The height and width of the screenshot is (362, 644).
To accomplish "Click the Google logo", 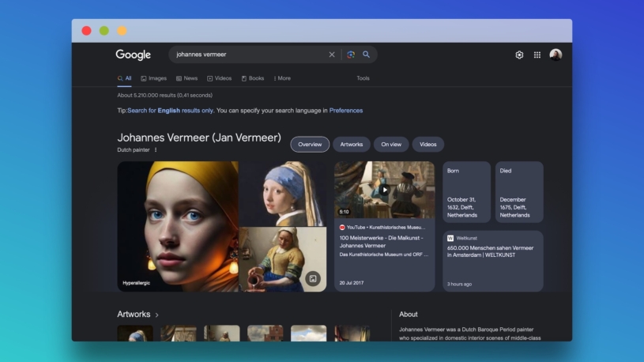I will coord(133,55).
